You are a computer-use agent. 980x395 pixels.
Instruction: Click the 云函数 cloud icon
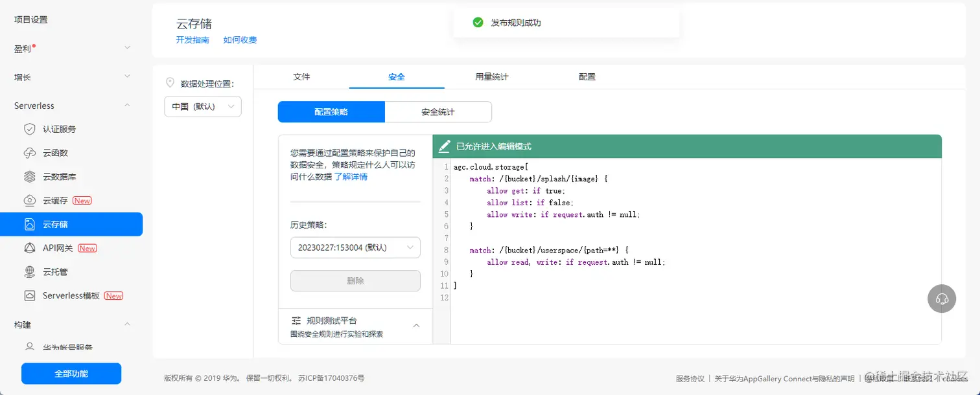click(x=29, y=153)
